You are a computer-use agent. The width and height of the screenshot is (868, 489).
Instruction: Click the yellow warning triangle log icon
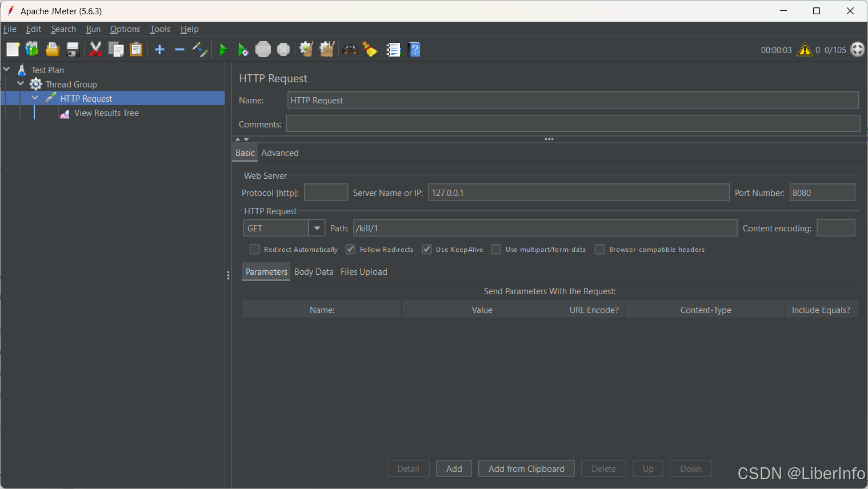point(805,50)
